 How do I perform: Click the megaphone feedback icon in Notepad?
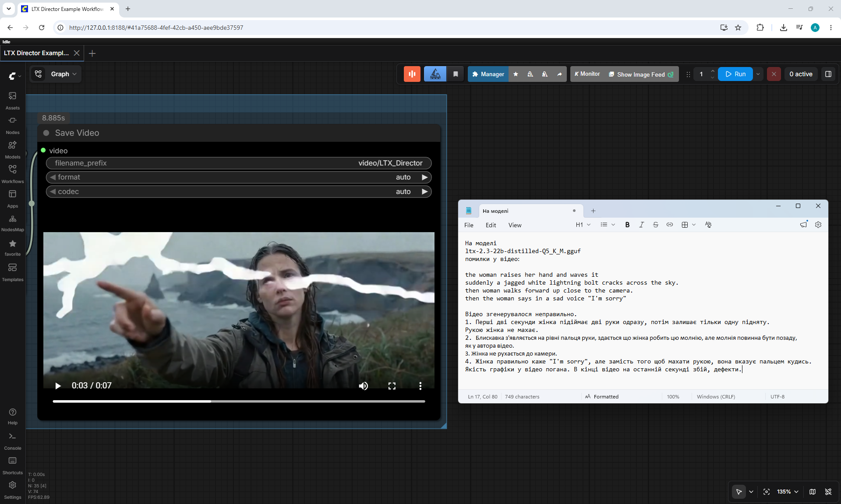point(803,225)
